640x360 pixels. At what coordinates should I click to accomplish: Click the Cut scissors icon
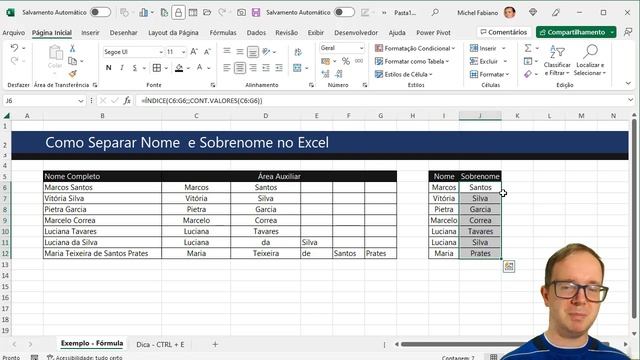[x=72, y=49]
